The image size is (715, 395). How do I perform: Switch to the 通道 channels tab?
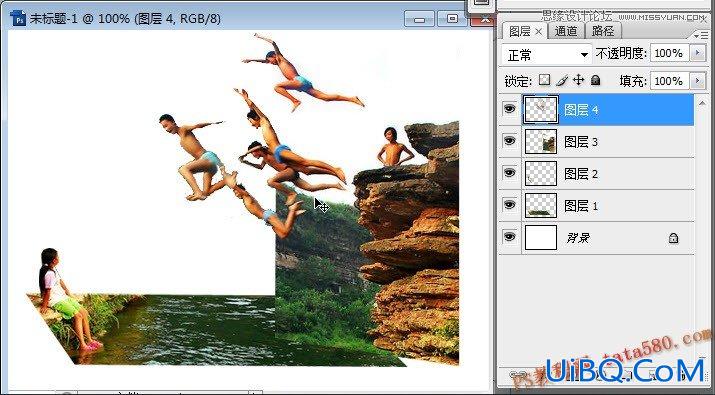[566, 31]
